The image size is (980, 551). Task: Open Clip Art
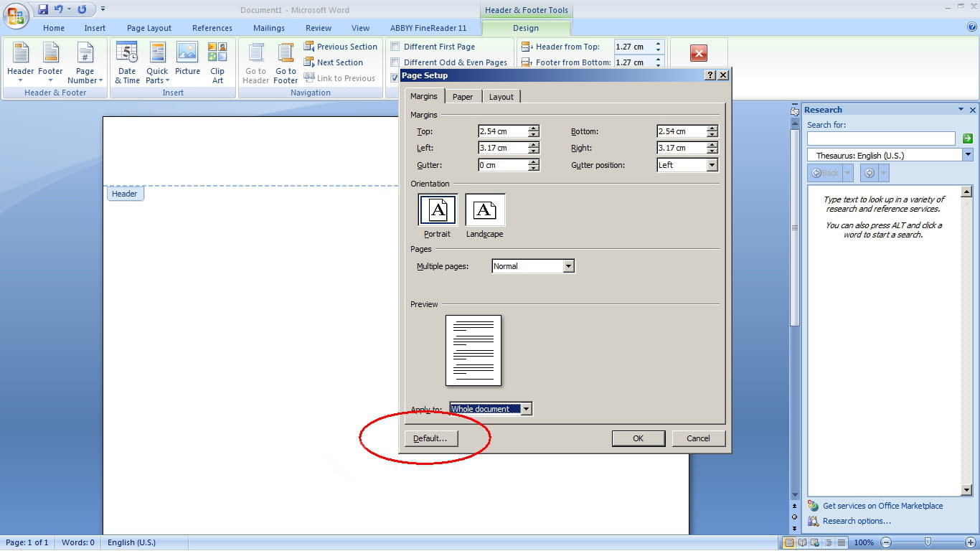click(x=217, y=62)
